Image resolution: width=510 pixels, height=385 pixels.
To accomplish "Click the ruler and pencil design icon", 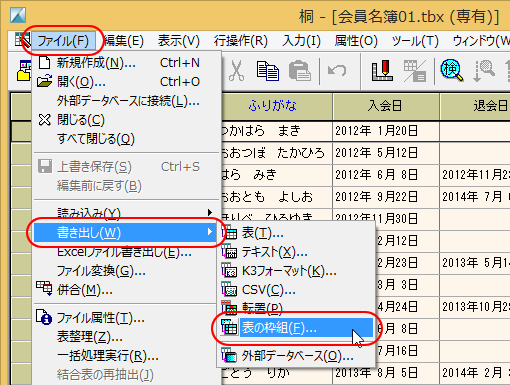I will click(382, 71).
